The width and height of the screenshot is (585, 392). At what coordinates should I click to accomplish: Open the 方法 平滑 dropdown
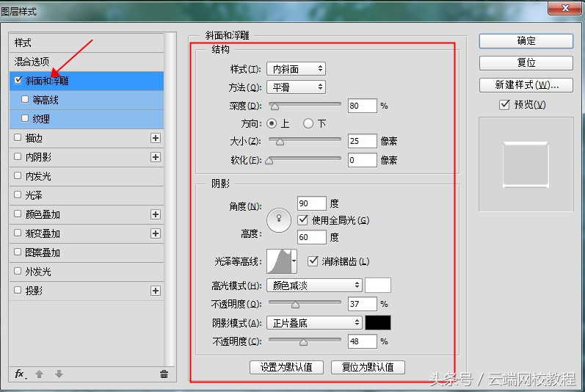(296, 87)
